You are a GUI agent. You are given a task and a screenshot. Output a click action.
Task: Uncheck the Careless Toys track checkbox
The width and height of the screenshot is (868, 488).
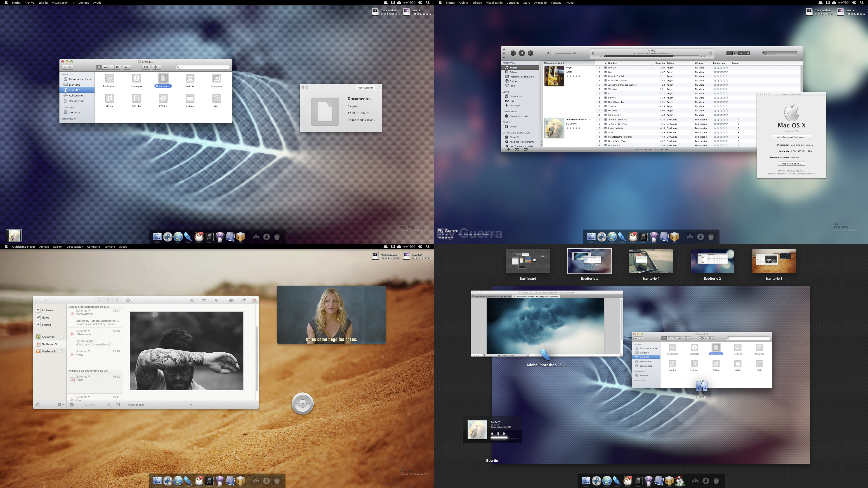pyautogui.click(x=606, y=115)
